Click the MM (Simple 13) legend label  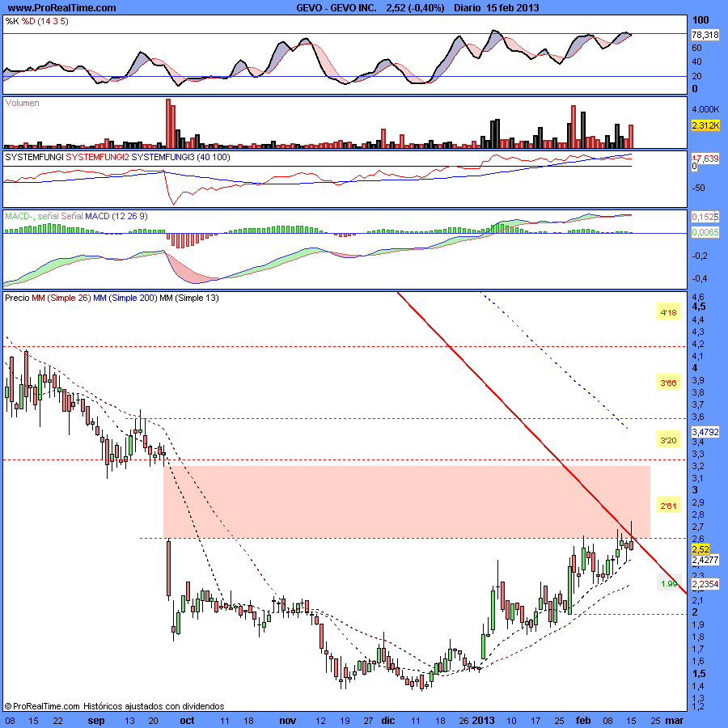[189, 298]
